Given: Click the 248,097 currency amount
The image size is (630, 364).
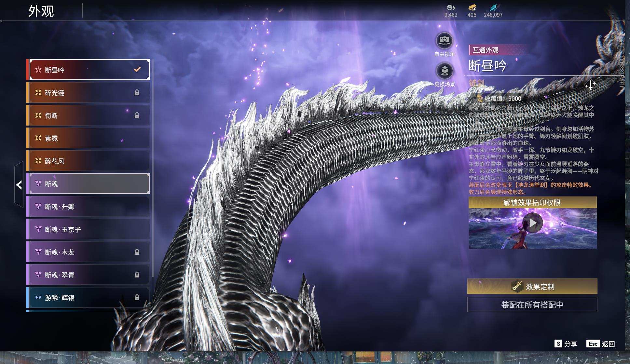Looking at the screenshot, I should click(493, 15).
